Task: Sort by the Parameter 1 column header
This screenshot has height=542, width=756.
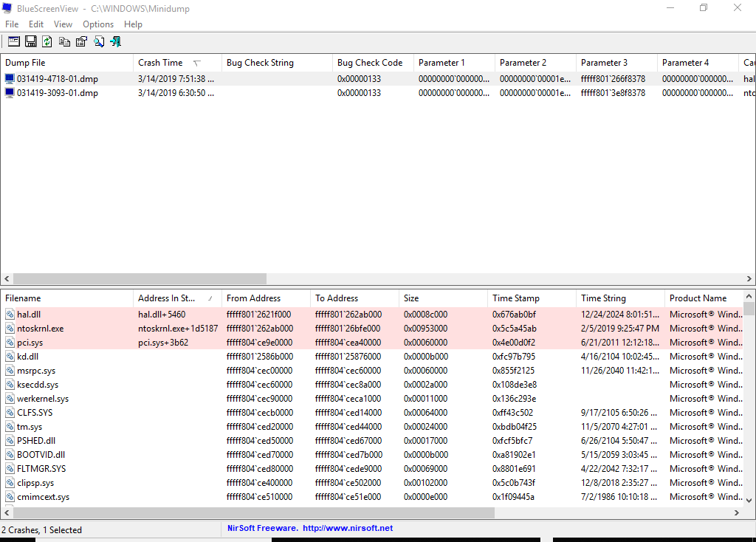Action: 454,63
